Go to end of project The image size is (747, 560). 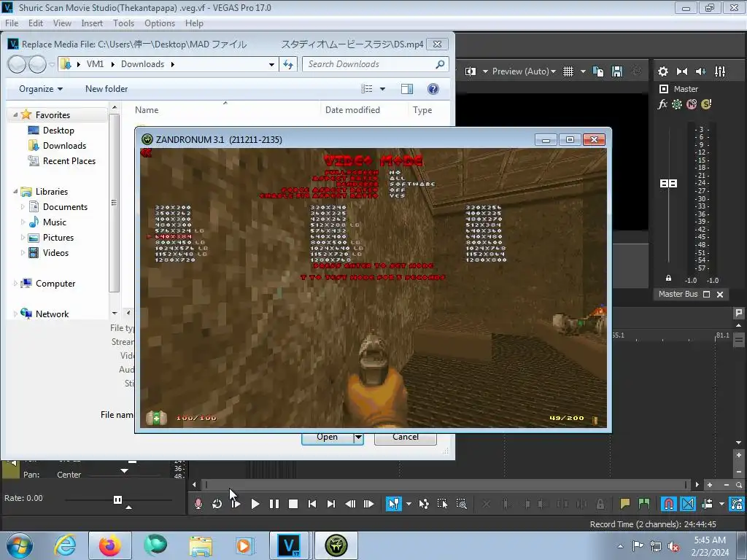click(x=331, y=504)
